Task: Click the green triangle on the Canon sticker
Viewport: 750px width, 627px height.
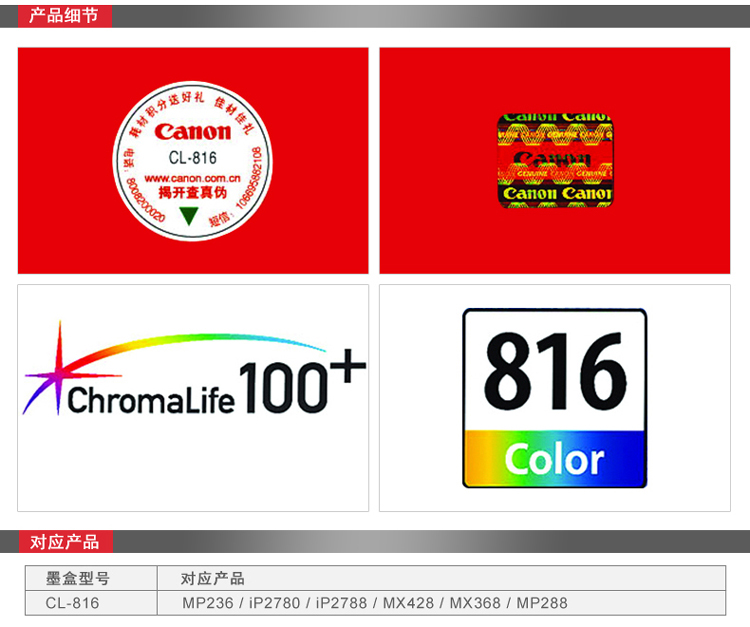Action: (189, 215)
